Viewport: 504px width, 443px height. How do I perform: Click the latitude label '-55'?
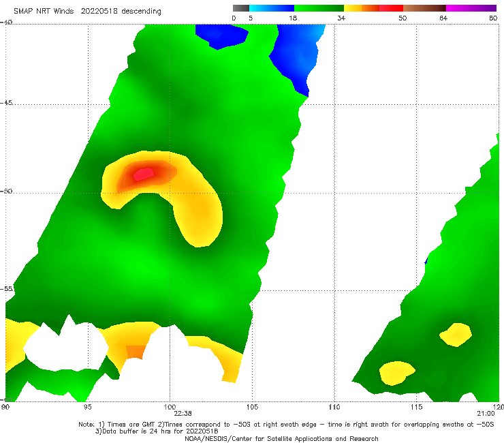7,289
